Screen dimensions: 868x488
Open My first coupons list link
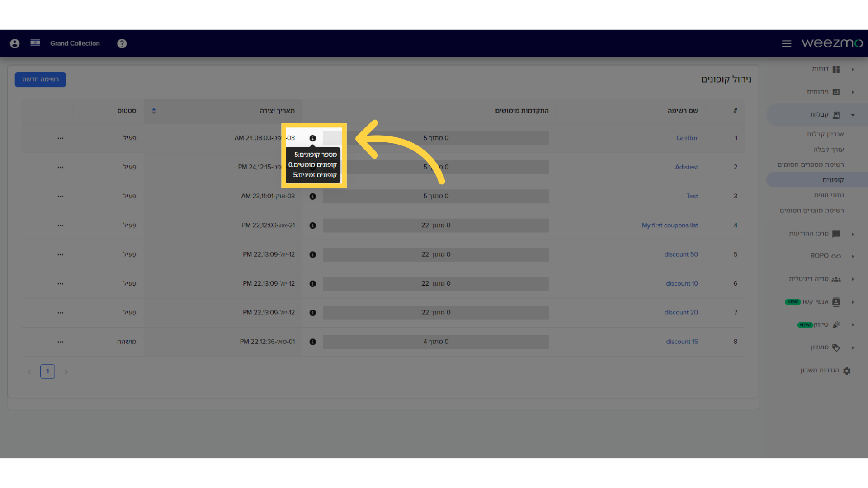[670, 225]
